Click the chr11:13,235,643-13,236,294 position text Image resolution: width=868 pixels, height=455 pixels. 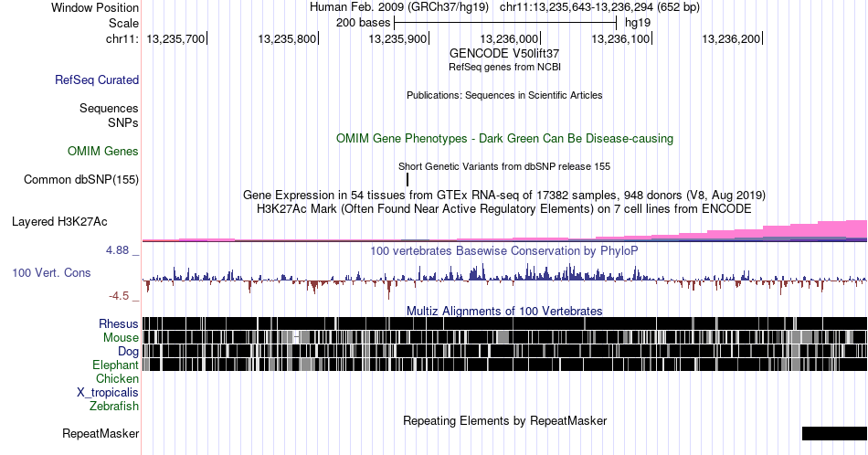pyautogui.click(x=599, y=7)
